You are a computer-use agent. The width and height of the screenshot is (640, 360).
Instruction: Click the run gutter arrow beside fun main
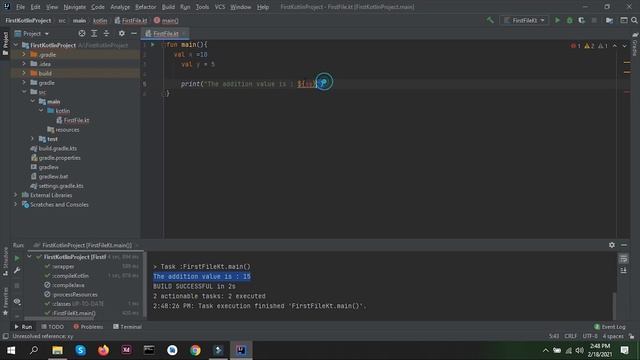pos(153,44)
